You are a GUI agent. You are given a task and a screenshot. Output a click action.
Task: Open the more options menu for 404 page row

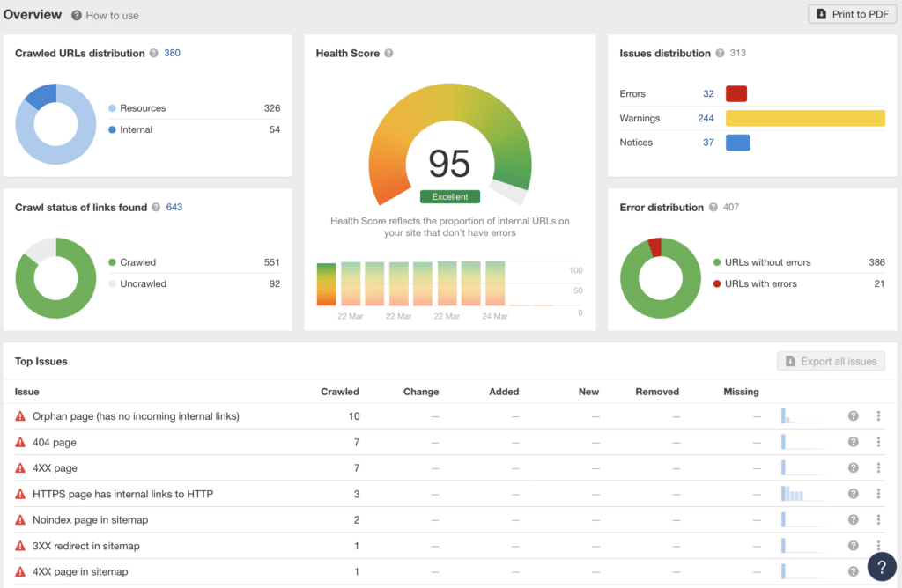[x=878, y=441]
